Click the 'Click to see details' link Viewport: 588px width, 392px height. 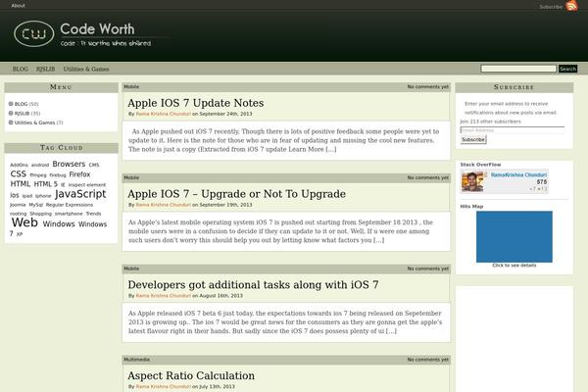point(514,266)
